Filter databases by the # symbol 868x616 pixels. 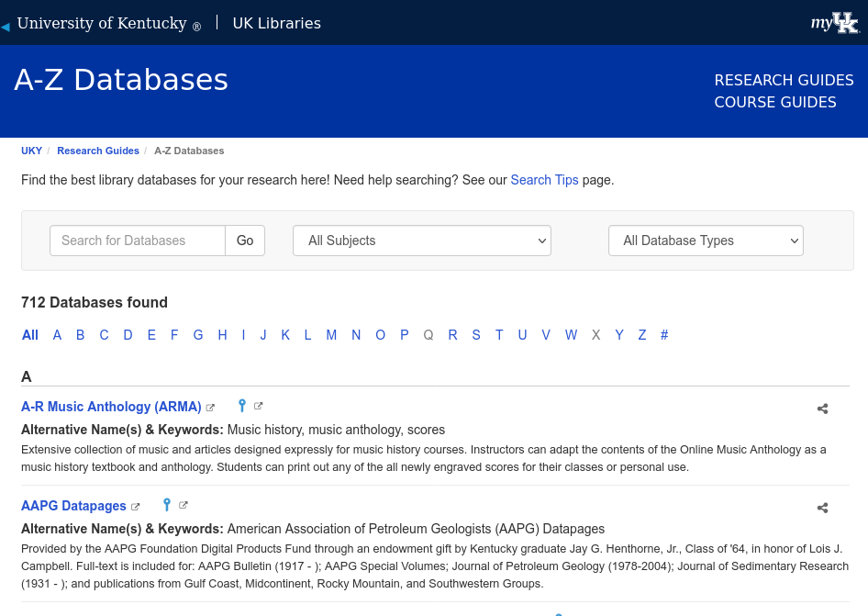(x=664, y=335)
